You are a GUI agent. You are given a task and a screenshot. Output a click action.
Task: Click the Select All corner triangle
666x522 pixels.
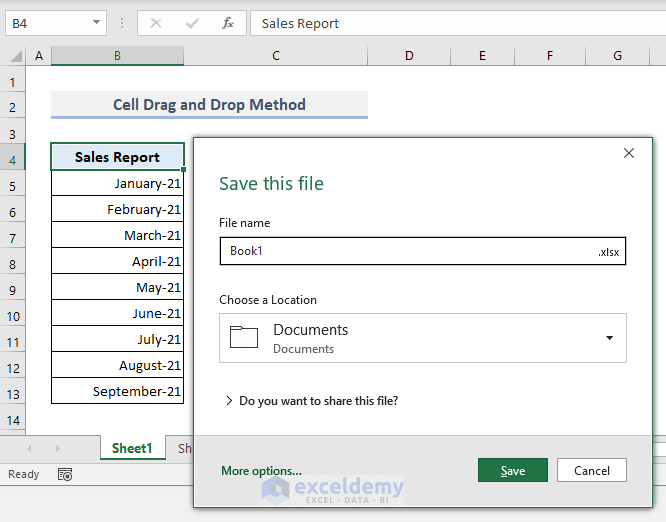point(16,56)
